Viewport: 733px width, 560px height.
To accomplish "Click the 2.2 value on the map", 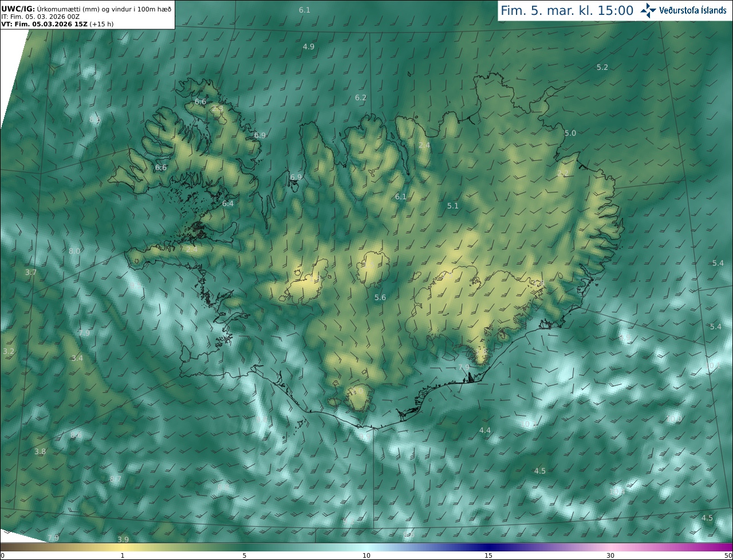I will click(x=563, y=173).
